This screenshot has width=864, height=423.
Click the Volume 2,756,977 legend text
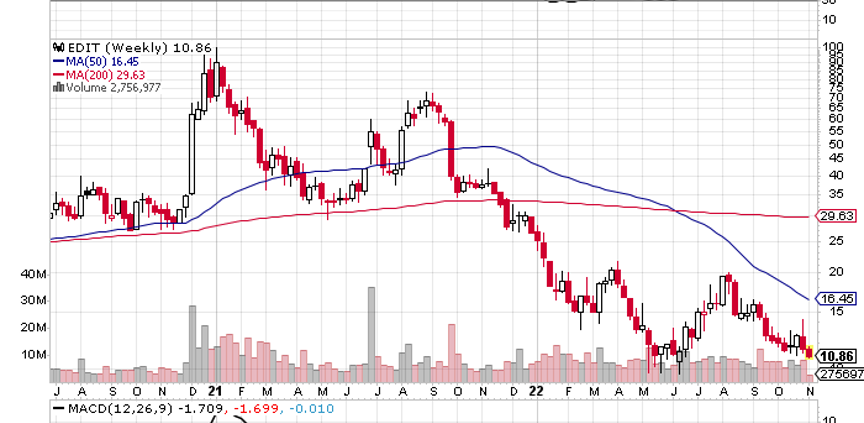pyautogui.click(x=113, y=87)
